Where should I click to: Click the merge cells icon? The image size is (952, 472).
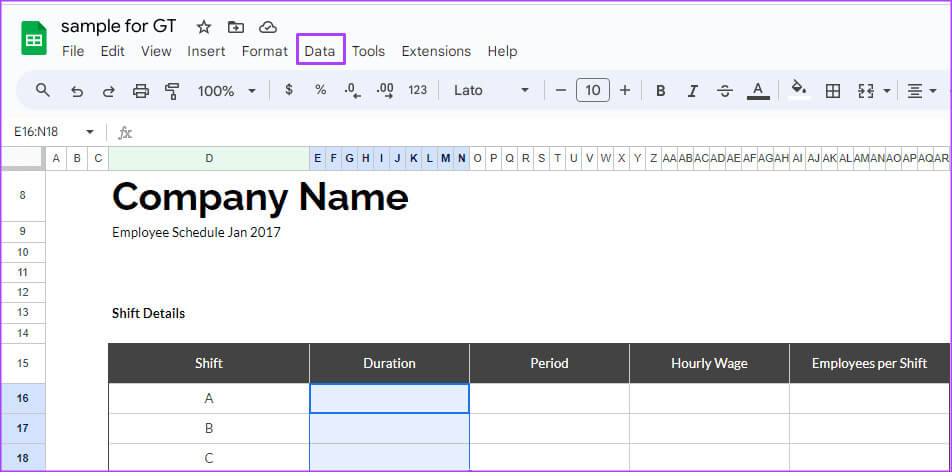pyautogui.click(x=865, y=91)
